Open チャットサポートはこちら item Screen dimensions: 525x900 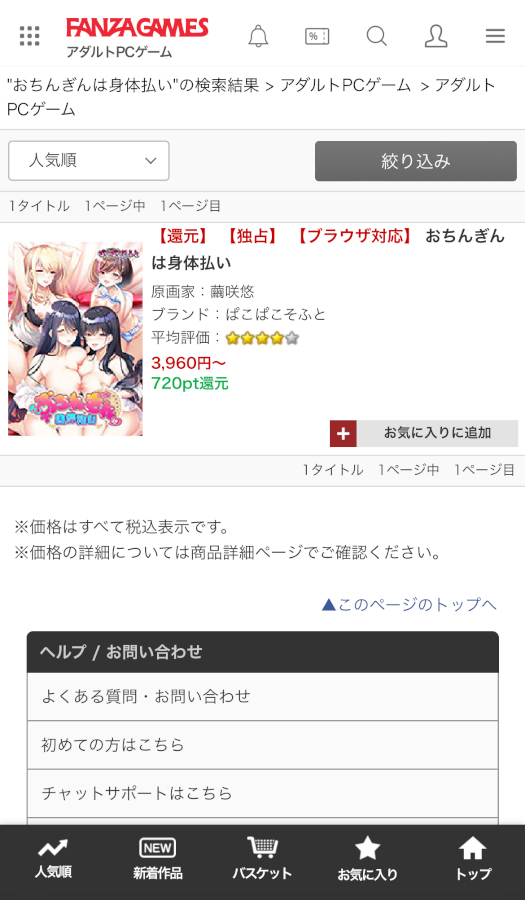tap(263, 793)
